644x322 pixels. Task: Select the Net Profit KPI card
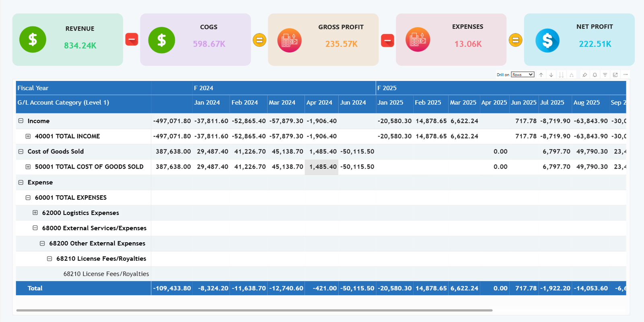[579, 39]
